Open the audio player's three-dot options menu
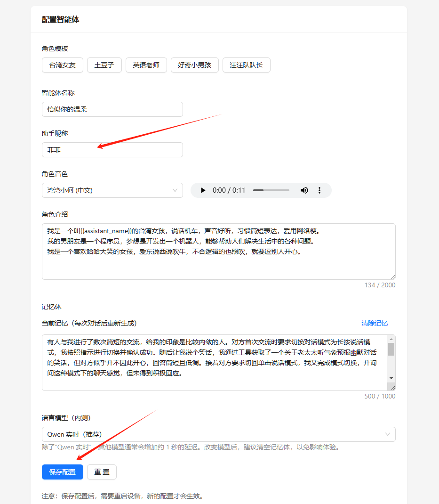The width and height of the screenshot is (439, 504). (x=319, y=190)
